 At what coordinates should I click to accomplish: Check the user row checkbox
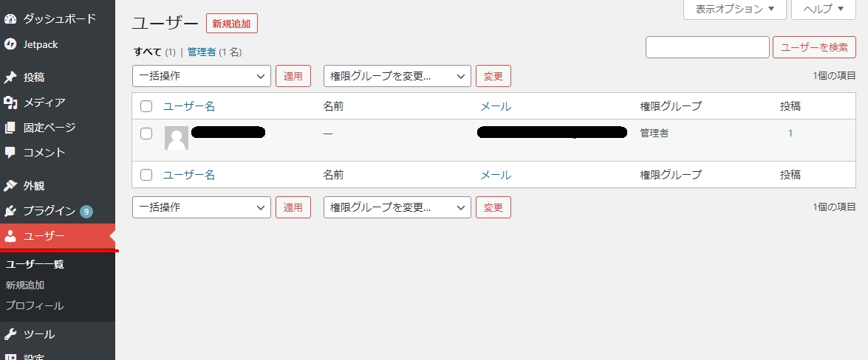(146, 134)
